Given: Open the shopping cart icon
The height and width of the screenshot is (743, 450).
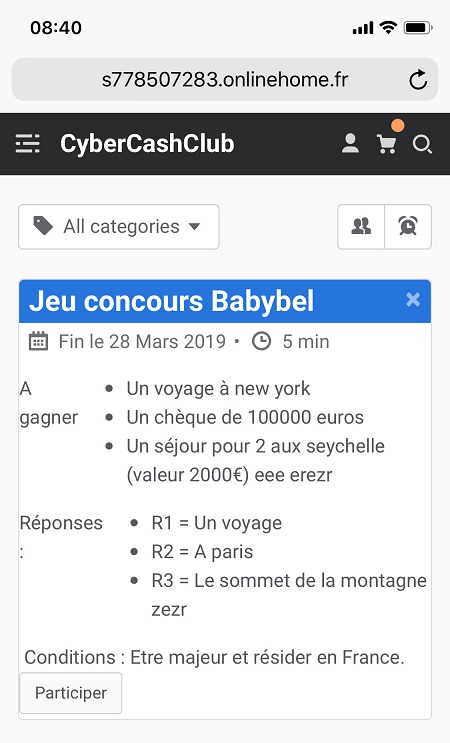Looking at the screenshot, I should pos(387,144).
